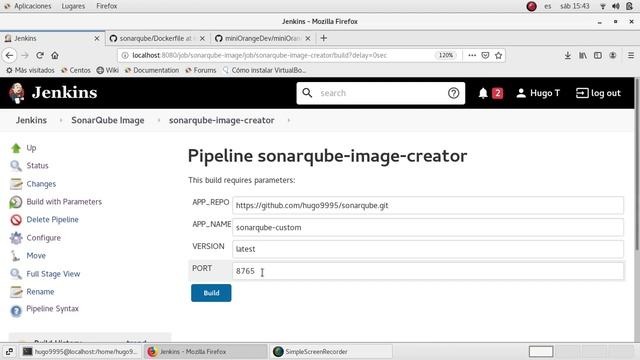The image size is (640, 360).
Task: Click the Configure gear icon
Action: pos(16,238)
